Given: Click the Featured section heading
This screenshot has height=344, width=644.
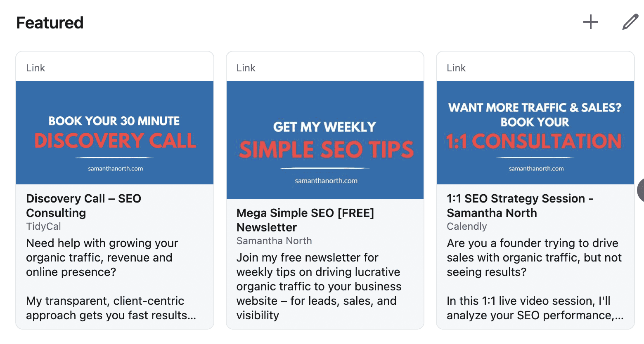Looking at the screenshot, I should click(50, 23).
